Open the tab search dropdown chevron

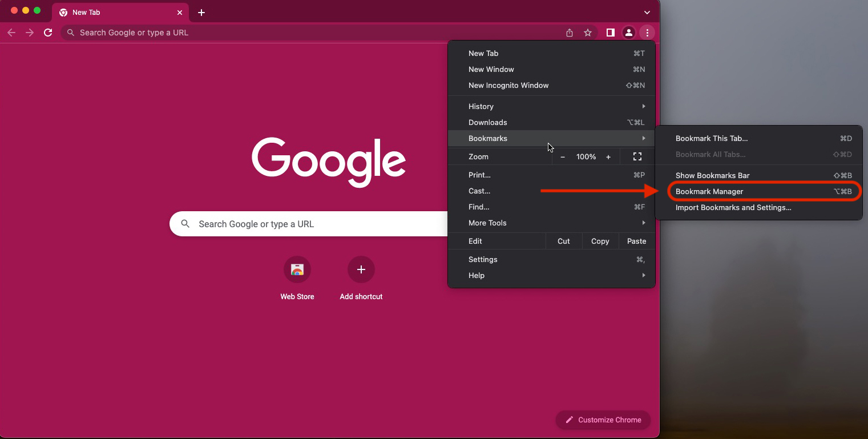coord(647,13)
